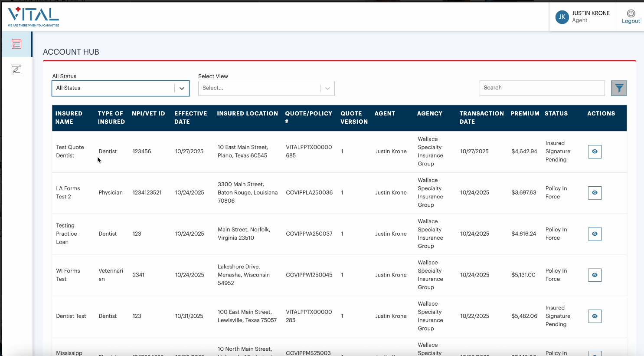View the Test Quote Dentist record
644x356 pixels.
click(595, 152)
